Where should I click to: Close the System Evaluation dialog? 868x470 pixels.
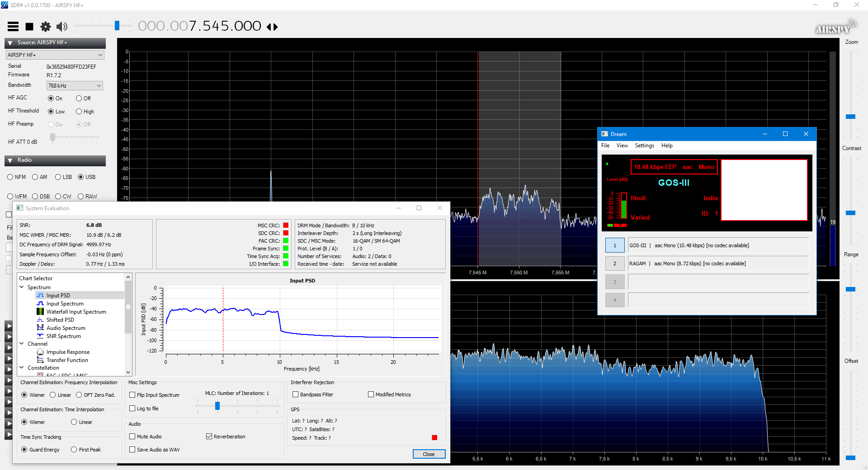[429, 454]
